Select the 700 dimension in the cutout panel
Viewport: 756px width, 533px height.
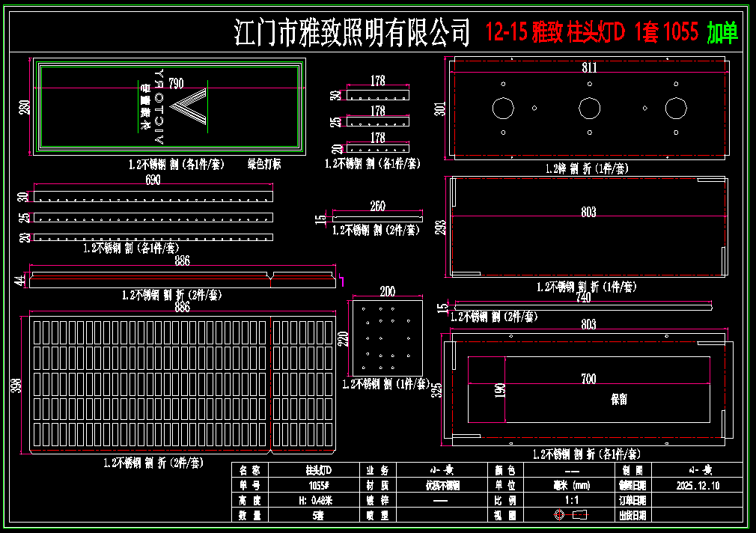589,380
